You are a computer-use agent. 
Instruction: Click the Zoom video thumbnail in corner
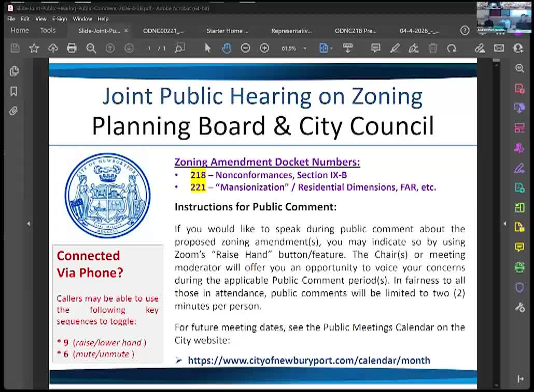tap(504, 18)
